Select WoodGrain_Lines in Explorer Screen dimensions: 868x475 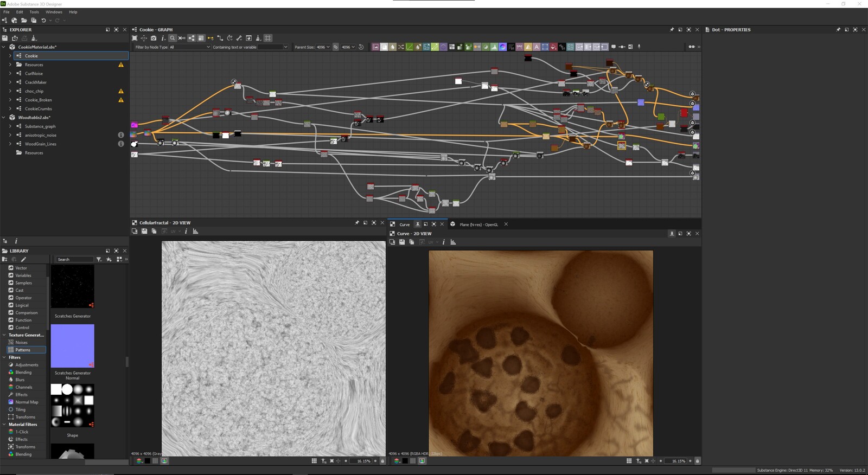tap(41, 144)
